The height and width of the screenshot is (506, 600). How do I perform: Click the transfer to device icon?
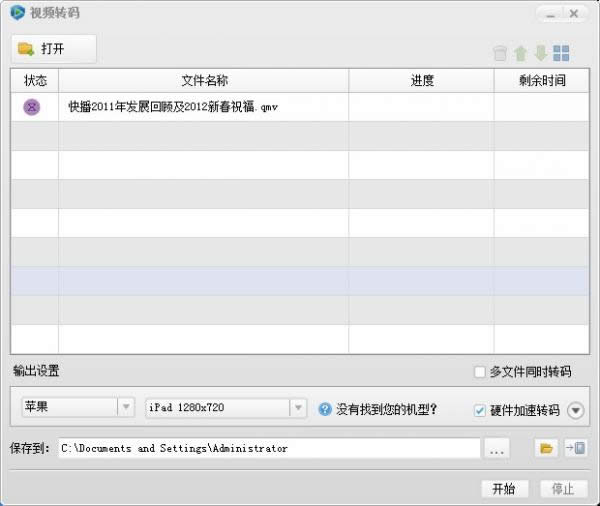tap(576, 449)
